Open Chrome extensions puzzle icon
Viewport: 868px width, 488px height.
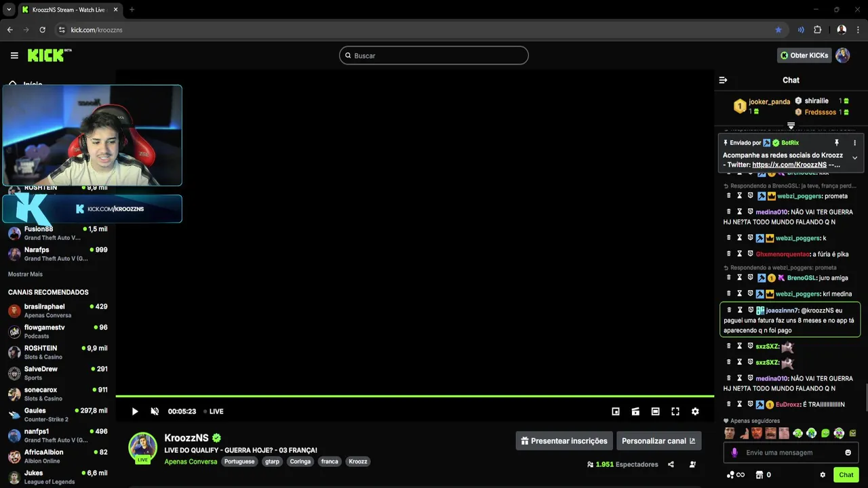pyautogui.click(x=817, y=30)
